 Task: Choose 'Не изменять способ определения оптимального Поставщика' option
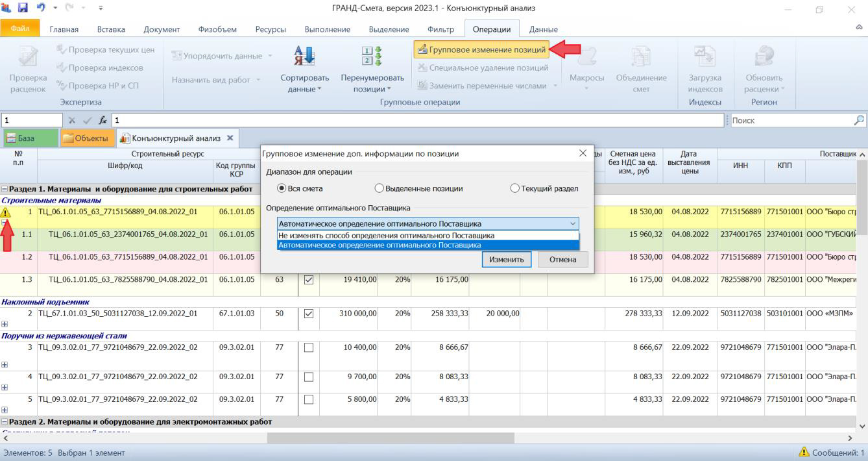pyautogui.click(x=387, y=236)
